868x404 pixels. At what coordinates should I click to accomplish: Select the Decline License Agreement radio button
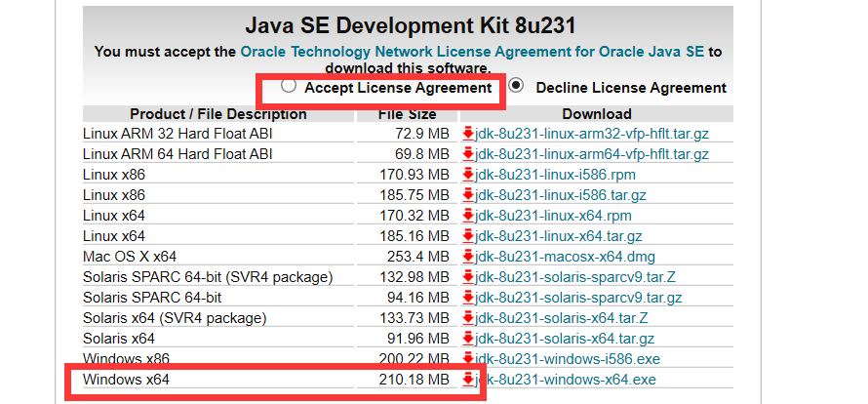[516, 85]
